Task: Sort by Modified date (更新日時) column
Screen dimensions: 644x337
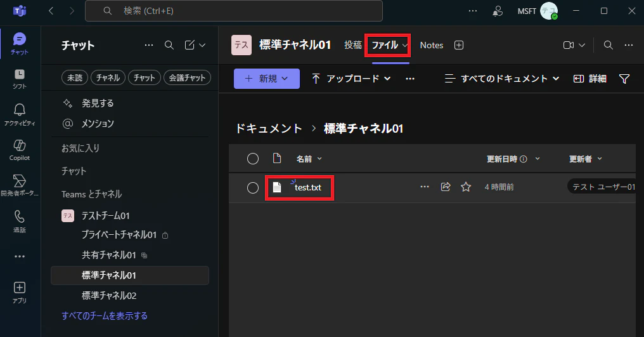Action: 502,159
